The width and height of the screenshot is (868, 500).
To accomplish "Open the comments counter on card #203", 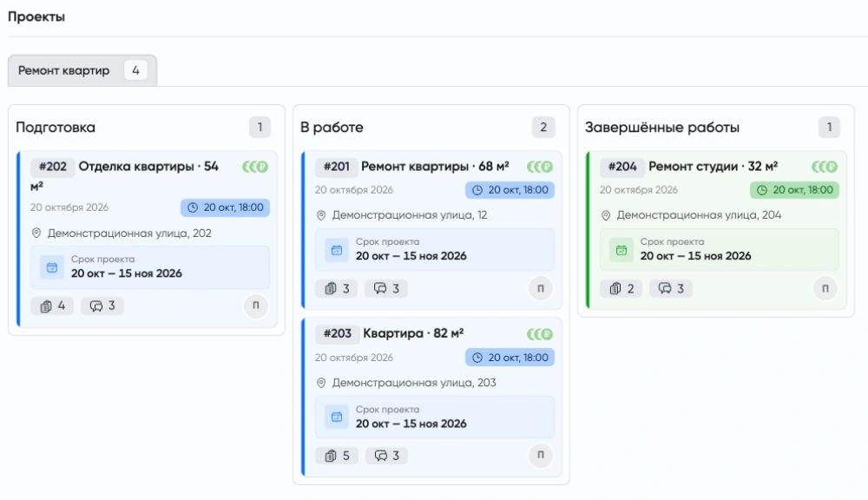I will click(386, 456).
